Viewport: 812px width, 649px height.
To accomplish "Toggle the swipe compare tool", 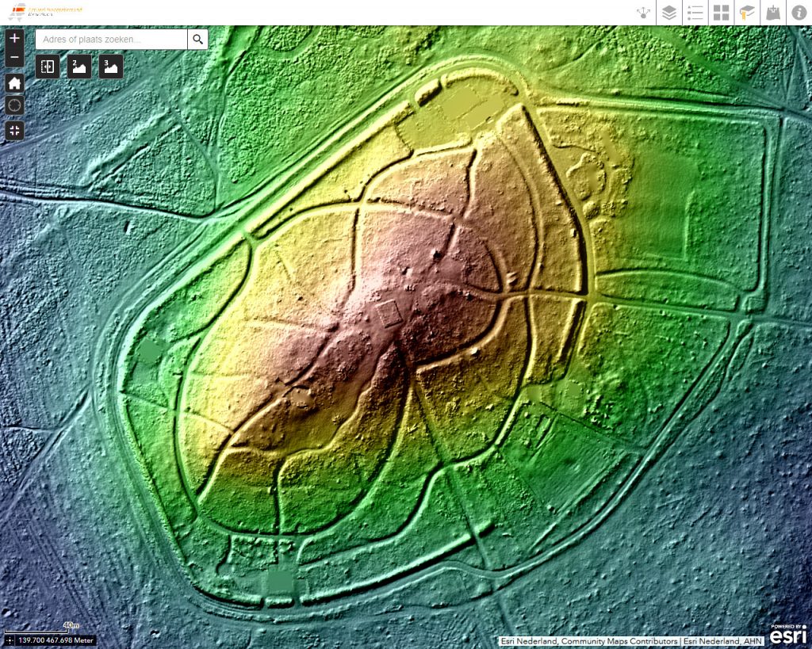I will [48, 67].
